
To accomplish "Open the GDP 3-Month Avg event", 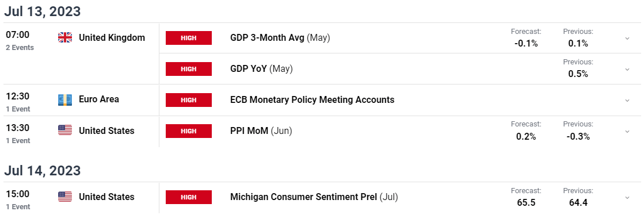I will coord(280,38).
